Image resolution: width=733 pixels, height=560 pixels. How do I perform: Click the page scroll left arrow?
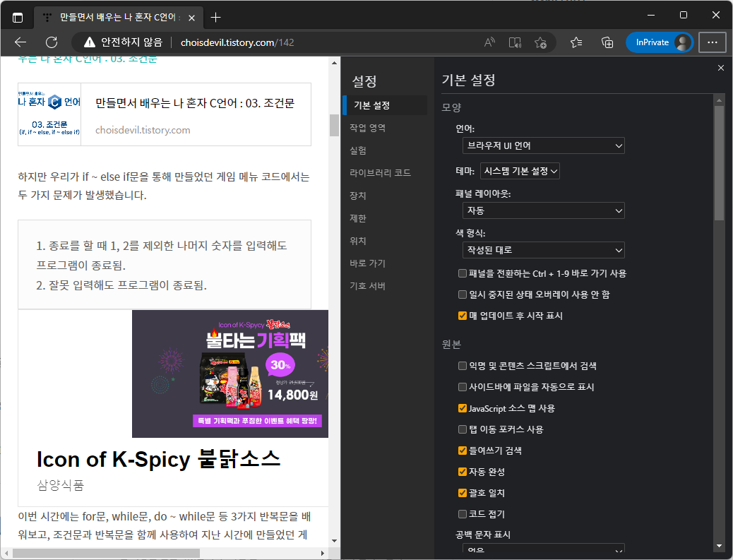point(6,553)
